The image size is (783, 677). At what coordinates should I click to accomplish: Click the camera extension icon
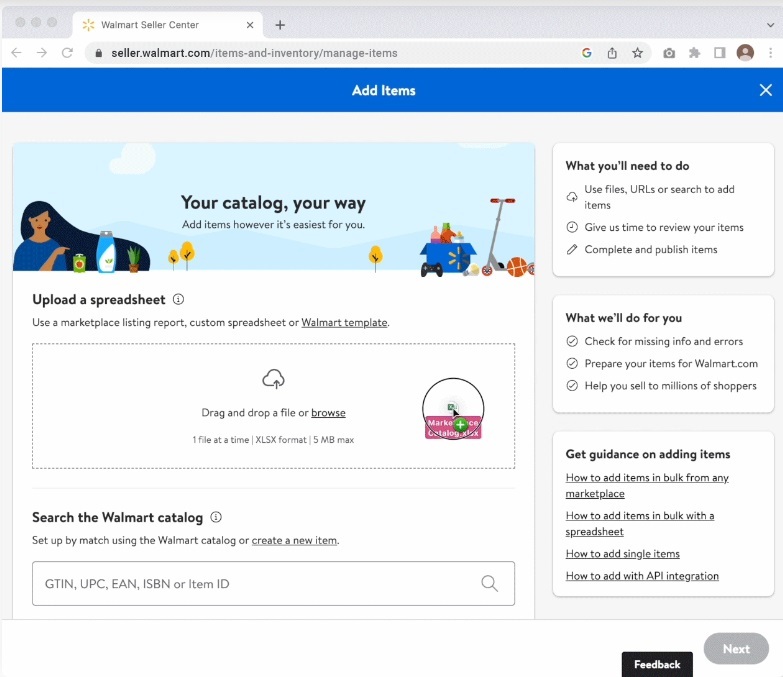coord(669,53)
